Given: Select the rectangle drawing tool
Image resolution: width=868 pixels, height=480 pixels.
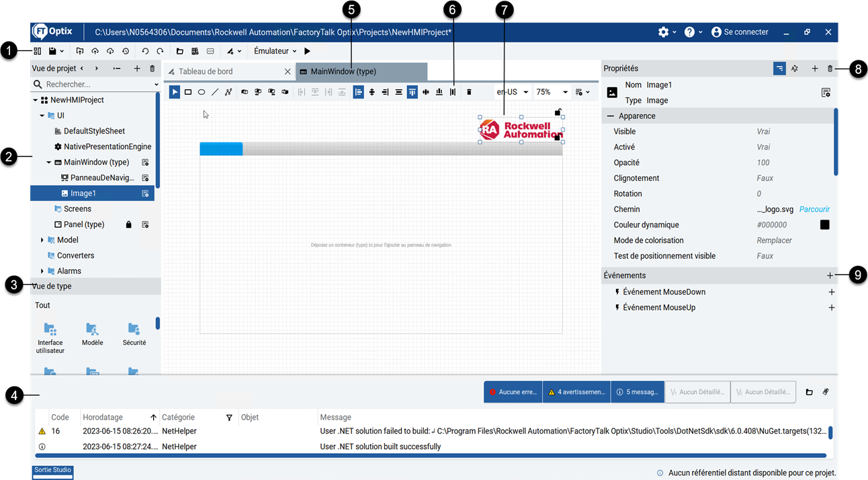Looking at the screenshot, I should (188, 92).
